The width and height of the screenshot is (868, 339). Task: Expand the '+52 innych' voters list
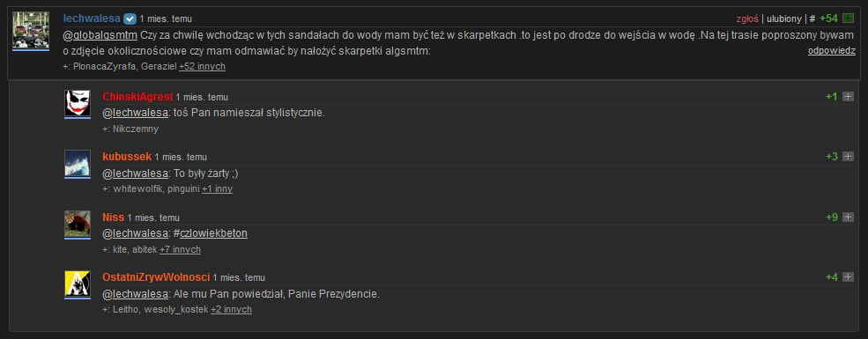202,66
